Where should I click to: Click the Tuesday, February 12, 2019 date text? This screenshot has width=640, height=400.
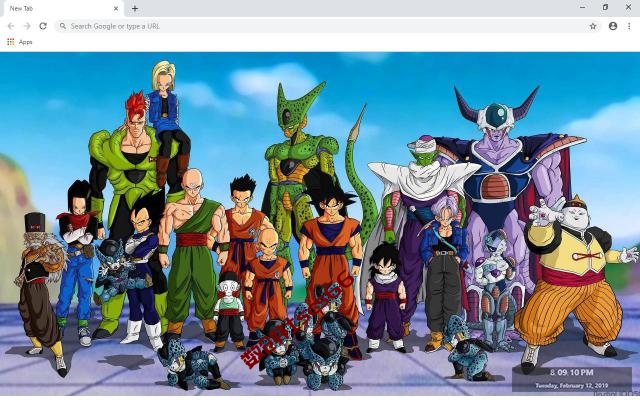(x=572, y=385)
